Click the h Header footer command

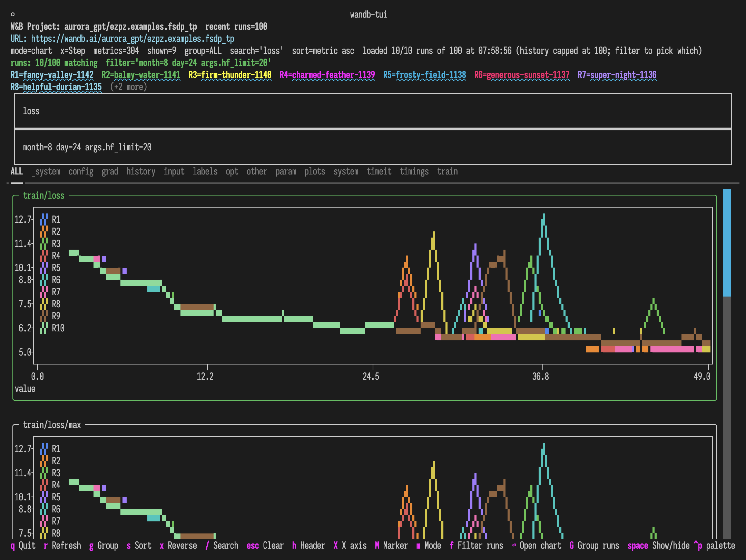308,546
